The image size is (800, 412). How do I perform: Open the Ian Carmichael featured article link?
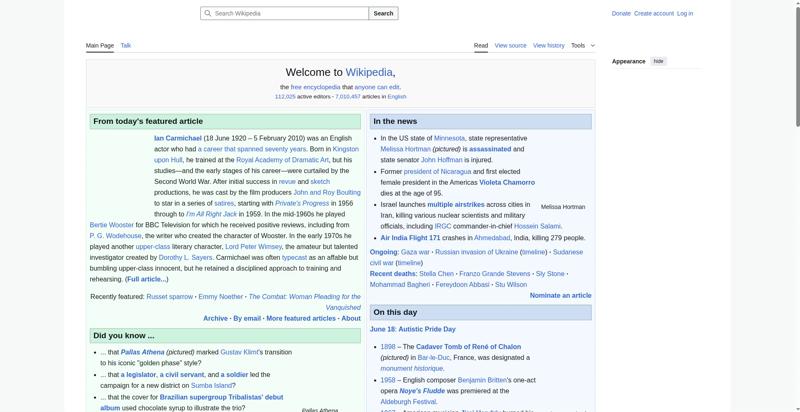pos(178,138)
